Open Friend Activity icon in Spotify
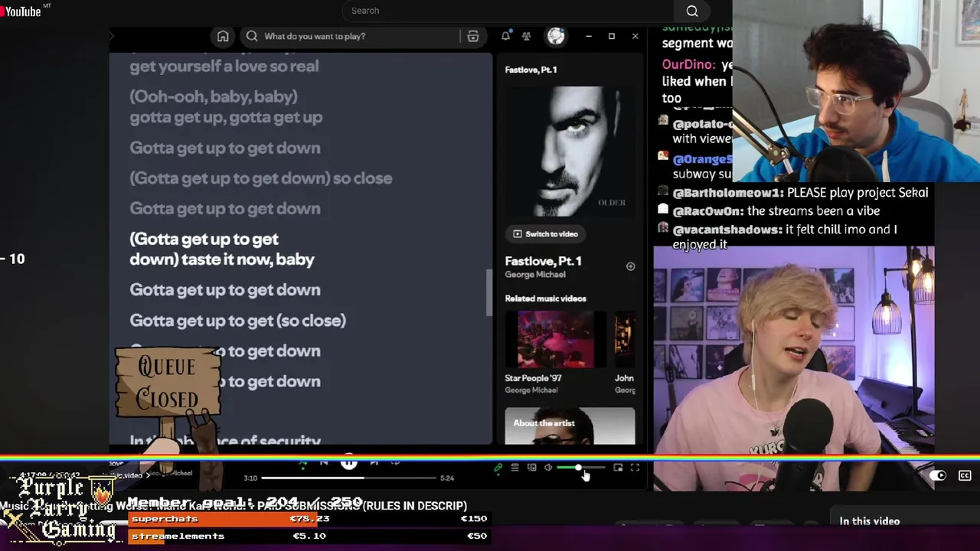 pos(526,36)
